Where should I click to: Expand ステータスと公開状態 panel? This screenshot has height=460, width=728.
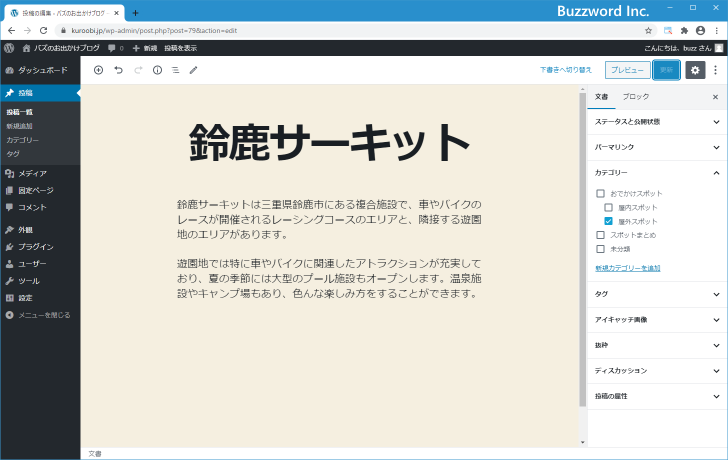657,122
